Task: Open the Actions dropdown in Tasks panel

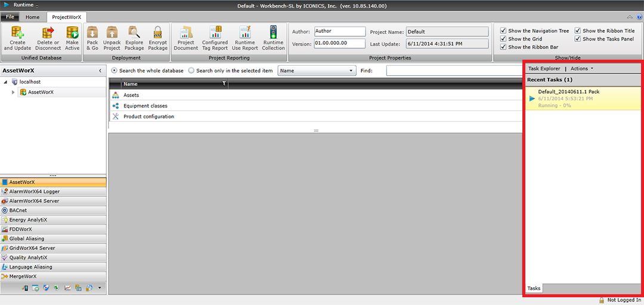Action: click(x=581, y=69)
